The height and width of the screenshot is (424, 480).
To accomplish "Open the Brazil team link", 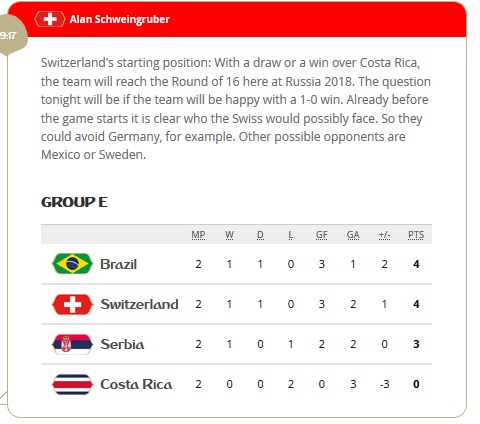I will [119, 264].
